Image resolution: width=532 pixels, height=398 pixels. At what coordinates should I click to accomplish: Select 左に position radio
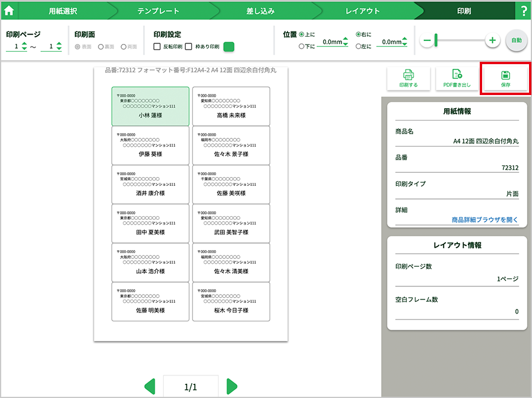(x=358, y=46)
